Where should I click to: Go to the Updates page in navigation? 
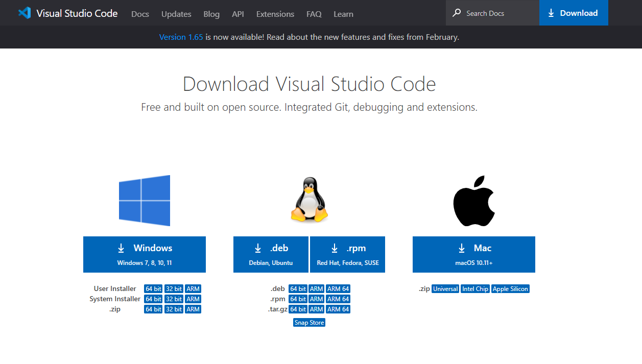click(176, 14)
